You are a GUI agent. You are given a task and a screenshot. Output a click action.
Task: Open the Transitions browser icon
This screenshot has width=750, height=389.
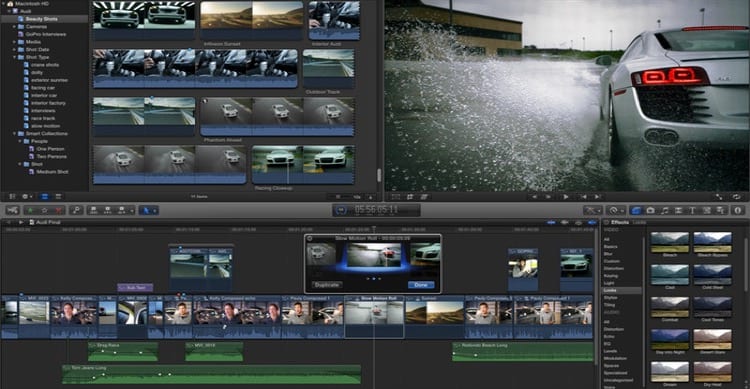click(678, 210)
